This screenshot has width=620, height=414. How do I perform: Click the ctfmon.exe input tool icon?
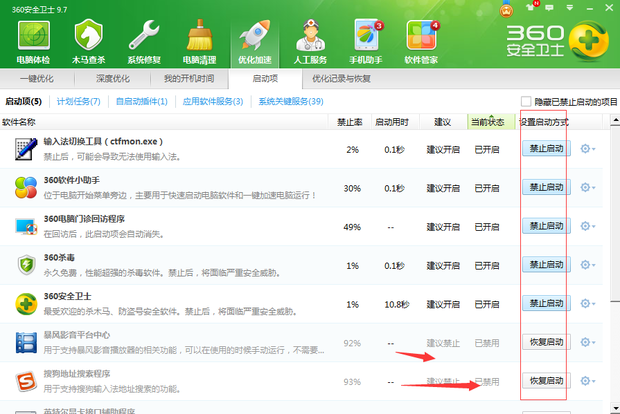(x=26, y=149)
